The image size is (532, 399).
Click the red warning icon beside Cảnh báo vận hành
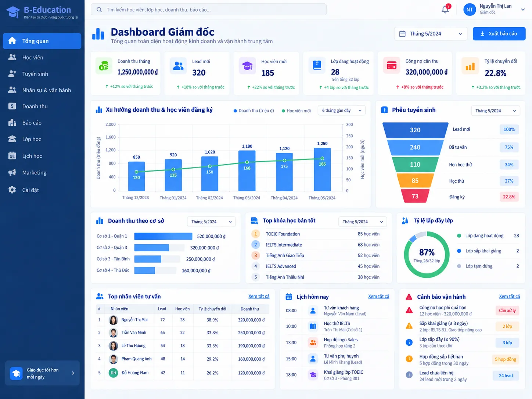click(409, 297)
